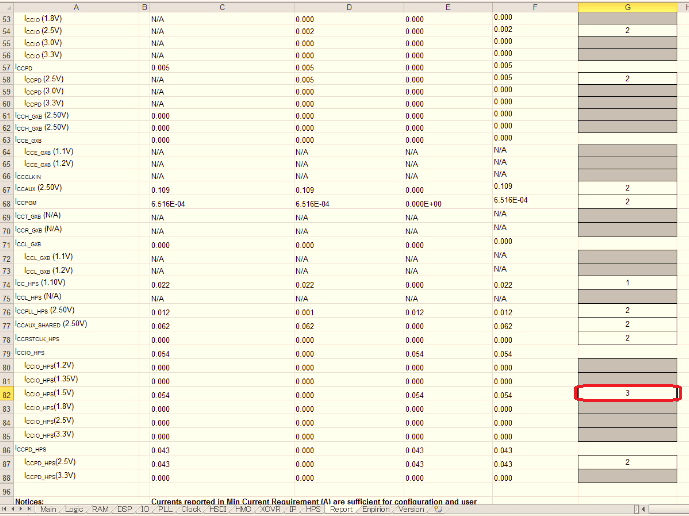Open the Version sheet tab
This screenshot has height=516, width=689.
point(411,510)
